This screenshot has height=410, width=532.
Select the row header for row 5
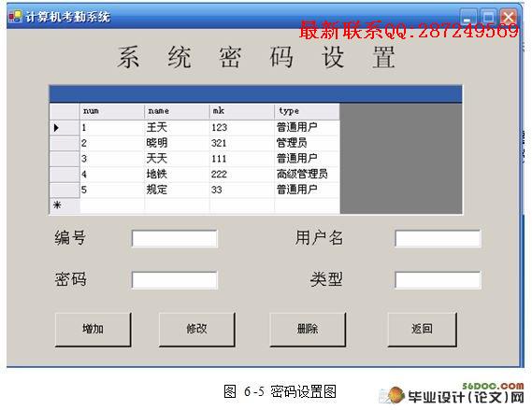[65, 191]
